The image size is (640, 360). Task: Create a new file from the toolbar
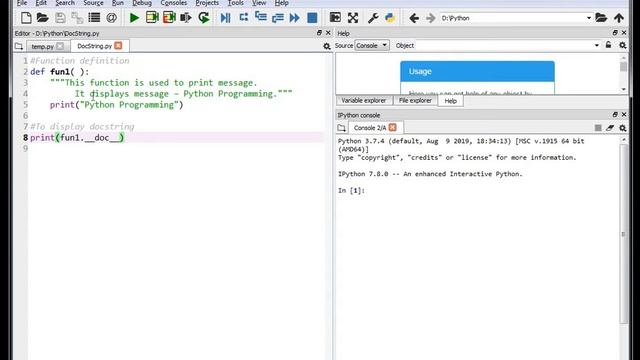click(26, 18)
